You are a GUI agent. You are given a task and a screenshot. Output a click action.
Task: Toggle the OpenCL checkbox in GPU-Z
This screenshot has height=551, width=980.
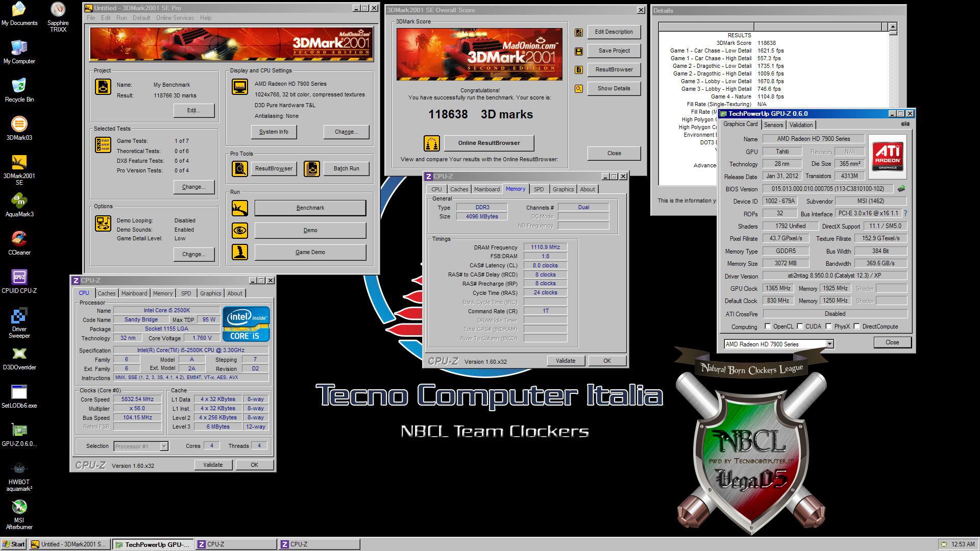[x=768, y=327]
